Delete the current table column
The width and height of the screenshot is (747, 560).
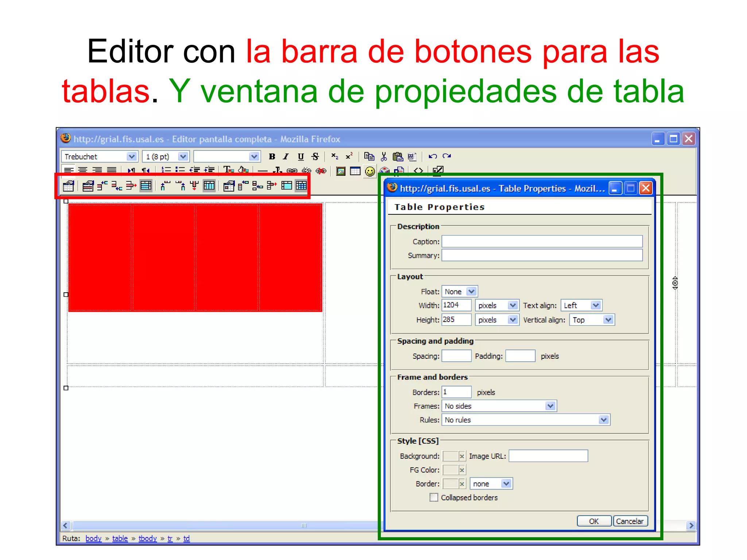tap(194, 186)
